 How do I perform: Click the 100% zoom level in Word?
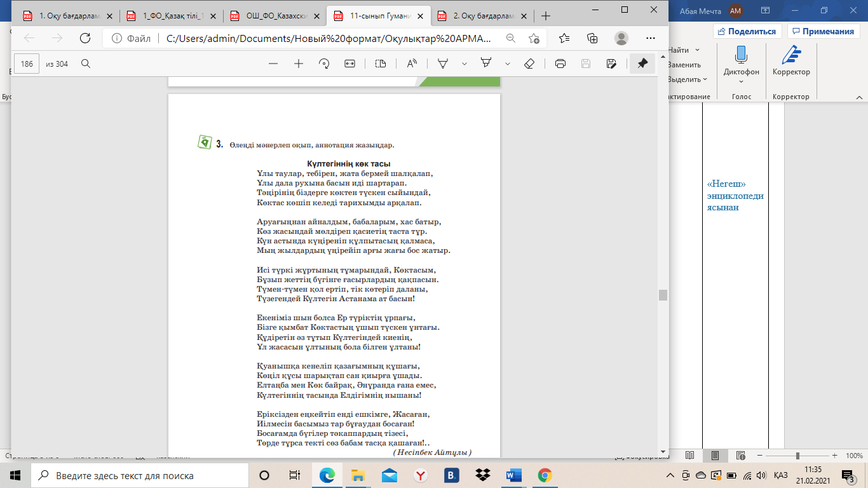tap(854, 456)
